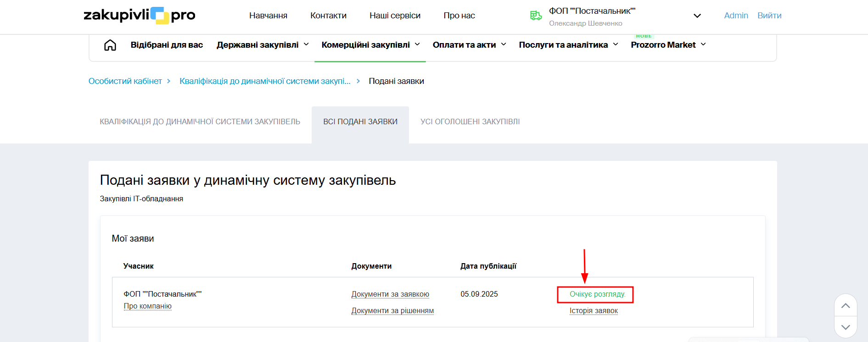Open Prozorro Market dropdown

click(x=668, y=45)
